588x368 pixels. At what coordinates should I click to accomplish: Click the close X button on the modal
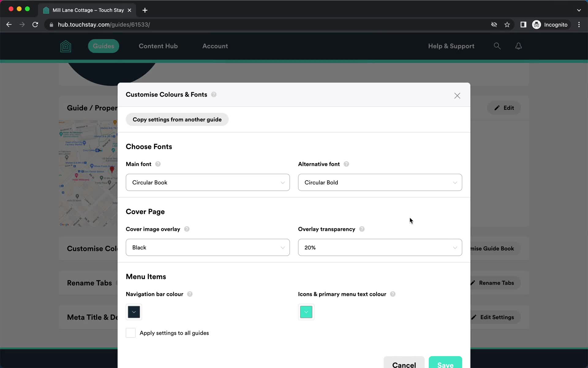pos(457,95)
